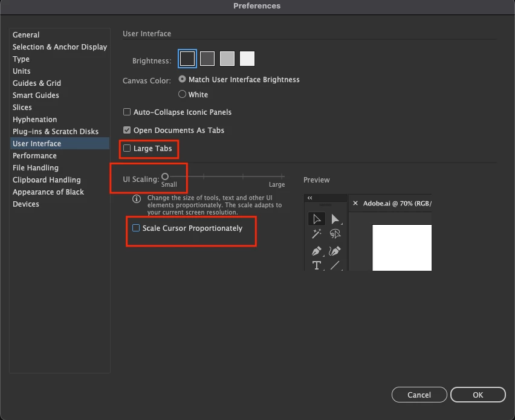Open Units preferences category

pos(59,71)
